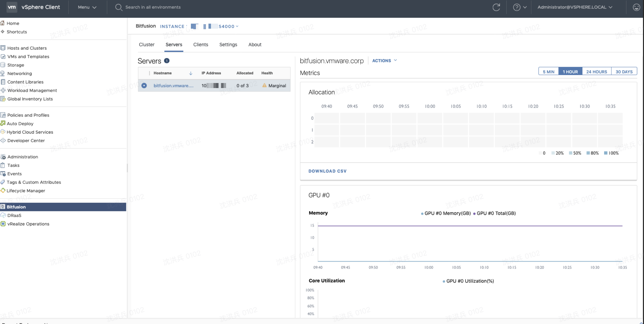
Task: Open vRealize Operations in the sidebar
Action: 28,224
